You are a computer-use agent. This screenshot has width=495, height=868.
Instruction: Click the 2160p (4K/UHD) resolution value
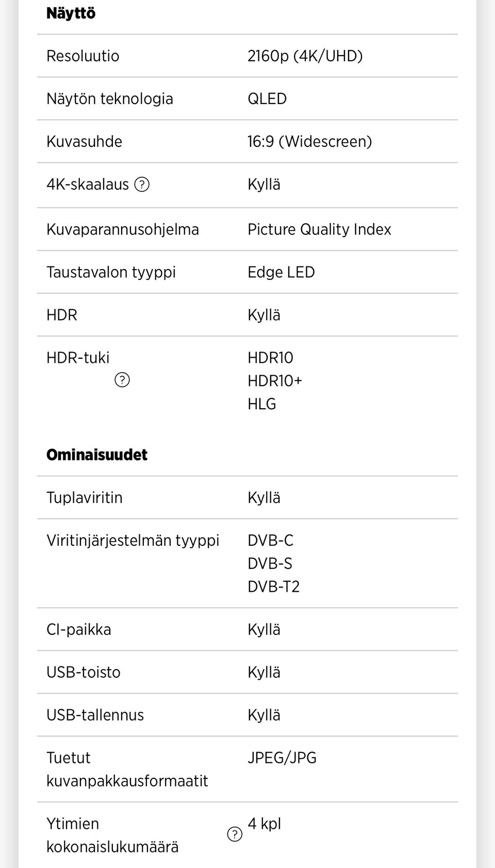pos(305,56)
